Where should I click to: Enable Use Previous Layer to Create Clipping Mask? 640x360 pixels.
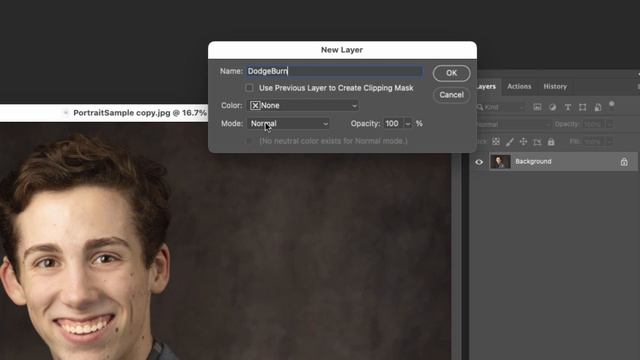pos(249,88)
